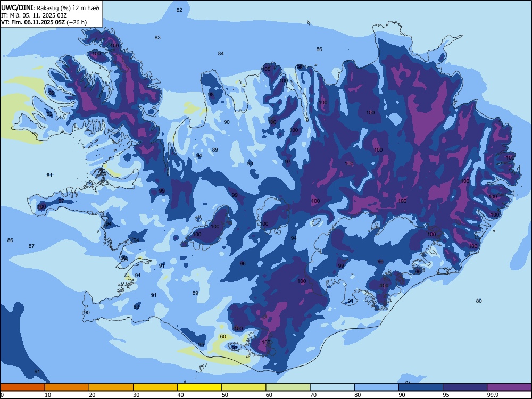
Task: Pick the 20–30 legend color block
Action: click(111, 387)
